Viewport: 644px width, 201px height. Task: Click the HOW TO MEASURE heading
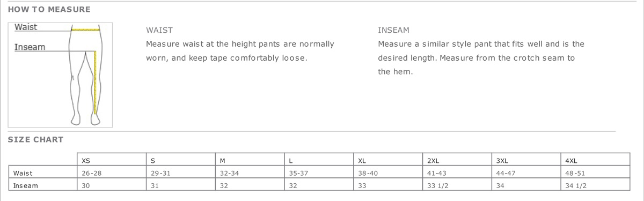(49, 9)
